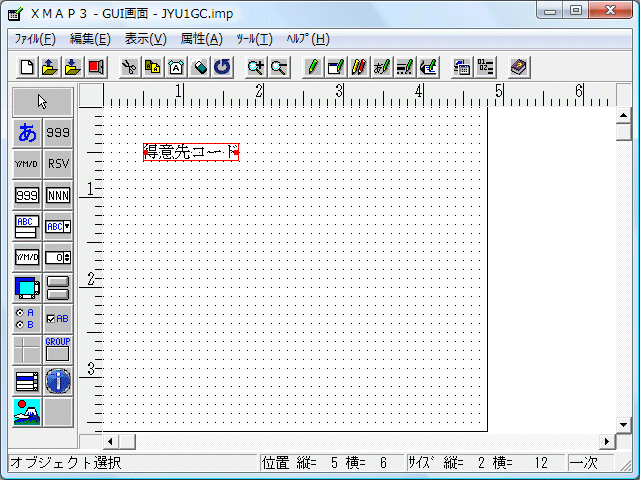This screenshot has height=480, width=640.
Task: Click the zoom out magnifier icon
Action: pos(279,67)
